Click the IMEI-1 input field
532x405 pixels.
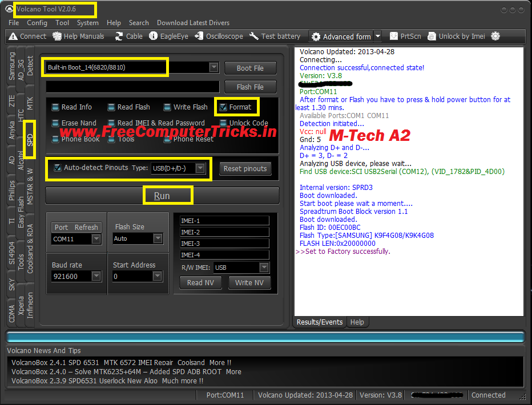click(x=224, y=221)
